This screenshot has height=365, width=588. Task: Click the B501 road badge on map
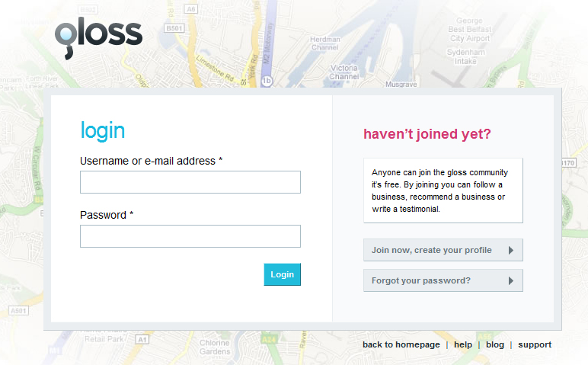174,28
